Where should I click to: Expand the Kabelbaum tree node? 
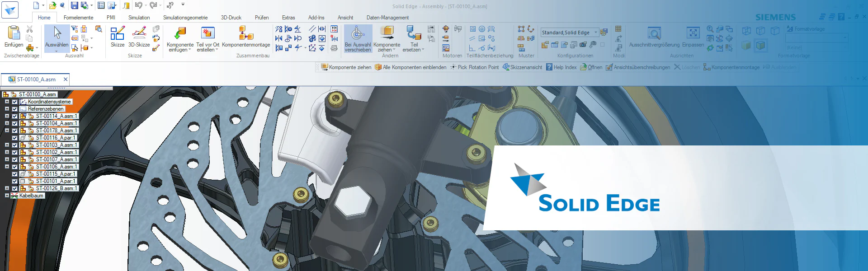(7, 196)
